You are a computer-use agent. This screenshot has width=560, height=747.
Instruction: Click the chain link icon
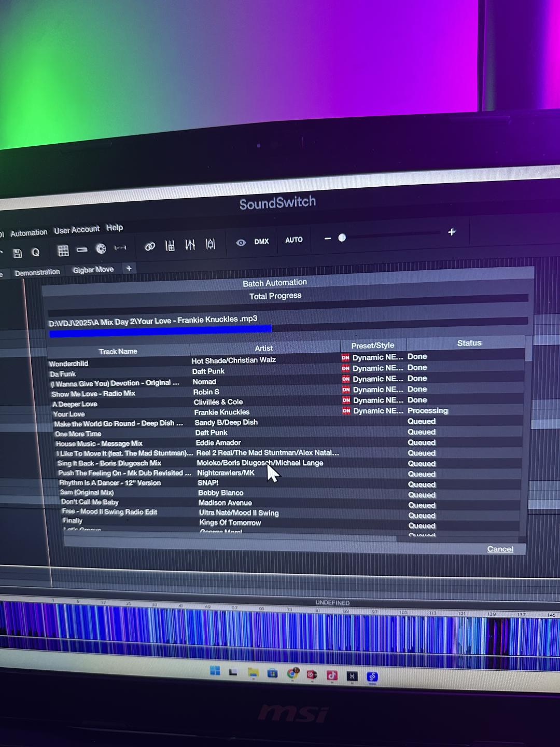coord(150,246)
